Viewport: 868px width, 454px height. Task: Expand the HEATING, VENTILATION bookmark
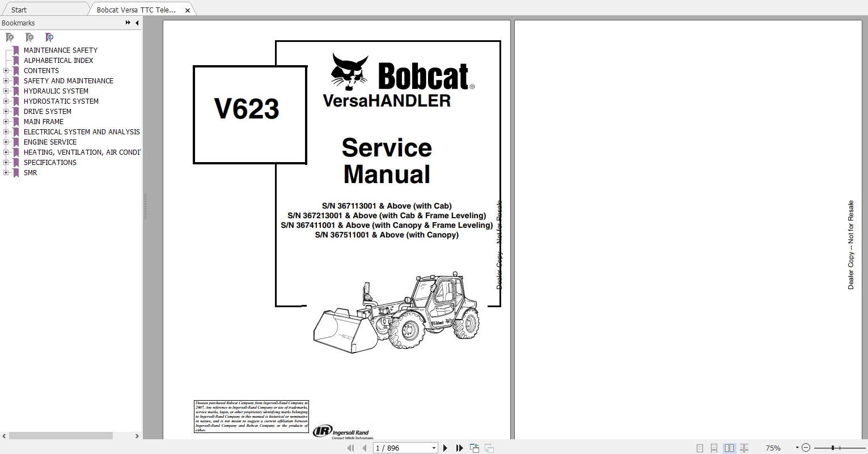coord(6,152)
